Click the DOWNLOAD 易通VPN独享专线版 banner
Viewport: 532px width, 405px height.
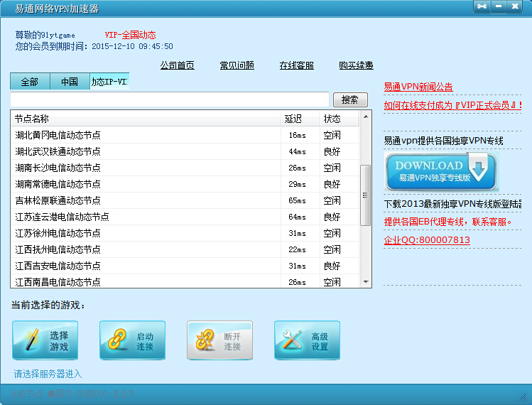(x=441, y=171)
